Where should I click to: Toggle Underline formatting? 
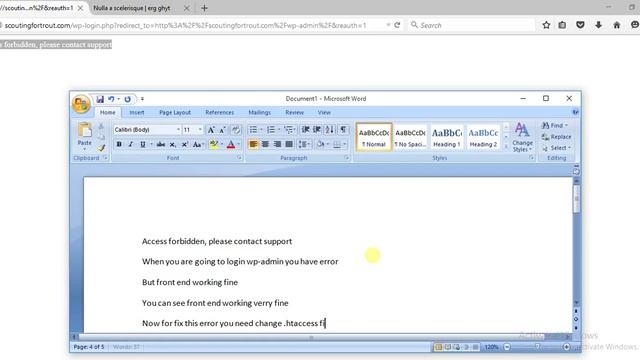142,144
